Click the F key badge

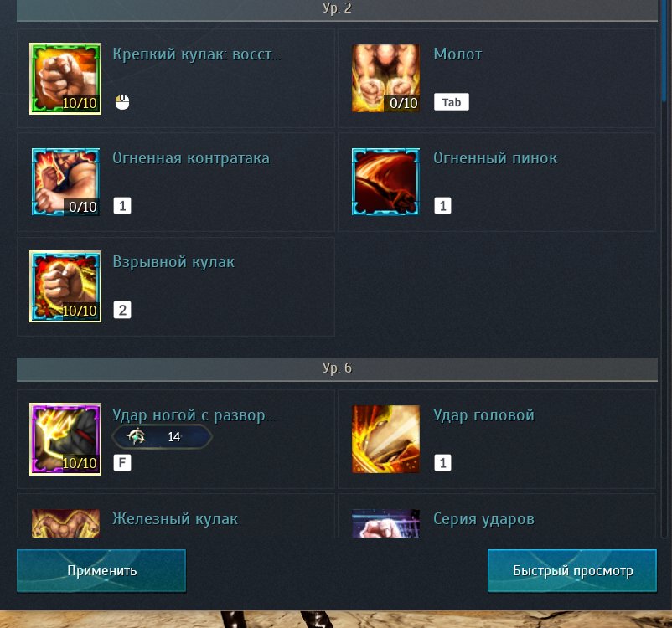tap(122, 463)
